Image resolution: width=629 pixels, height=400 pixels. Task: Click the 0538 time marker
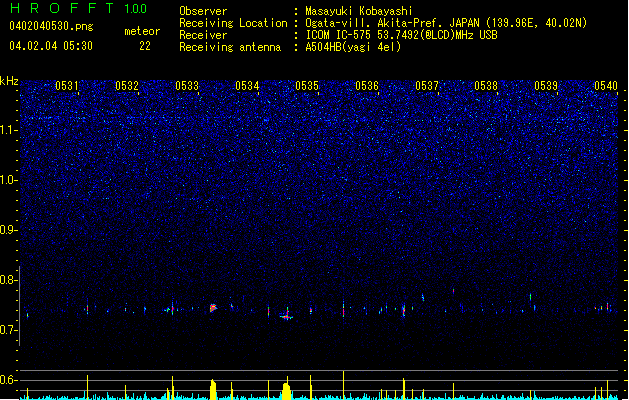[x=486, y=86]
